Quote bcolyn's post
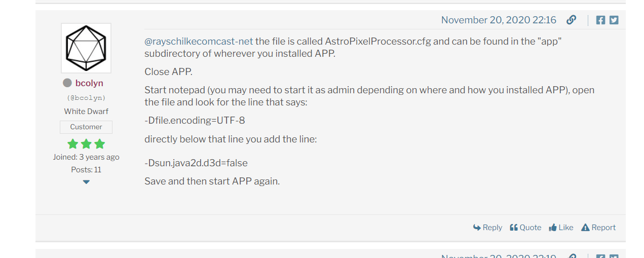 (525, 228)
